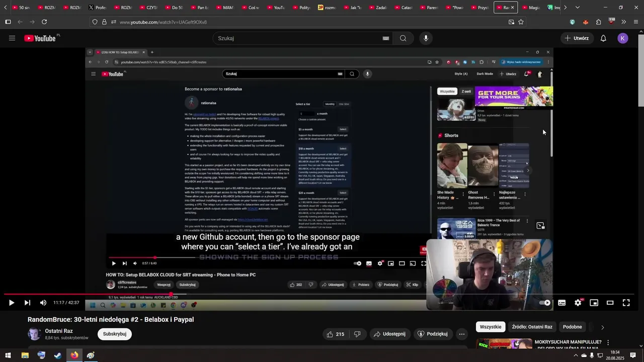This screenshot has width=644, height=362.
Task: Skip to the next video
Action: [27, 303]
